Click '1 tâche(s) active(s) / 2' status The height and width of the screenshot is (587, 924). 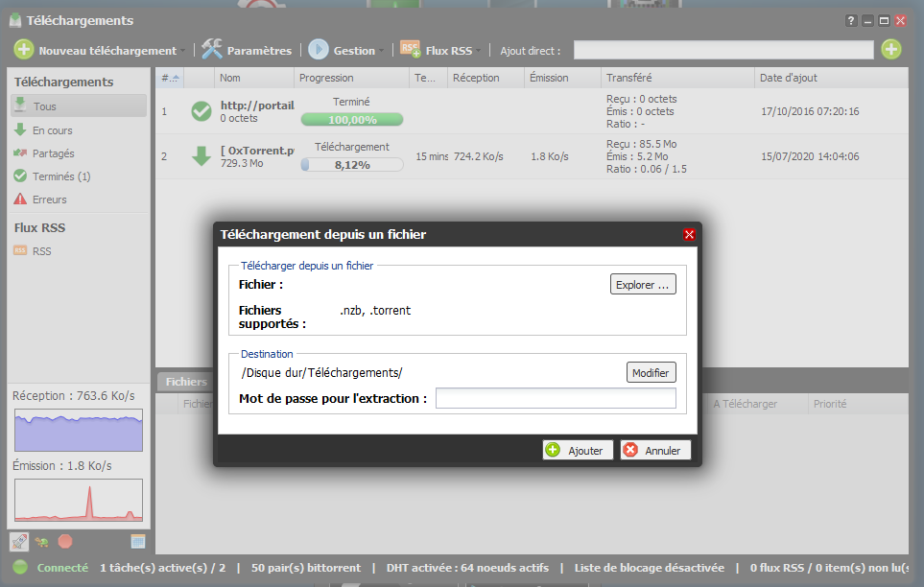point(163,568)
